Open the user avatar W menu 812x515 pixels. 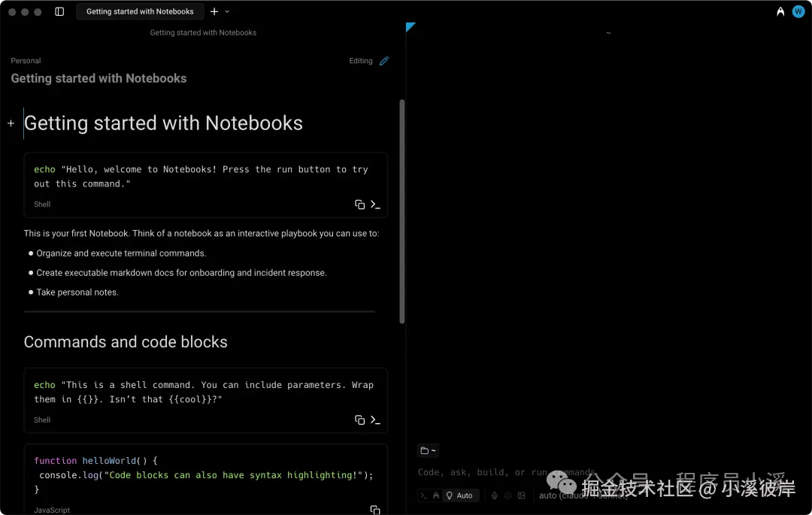tap(798, 11)
